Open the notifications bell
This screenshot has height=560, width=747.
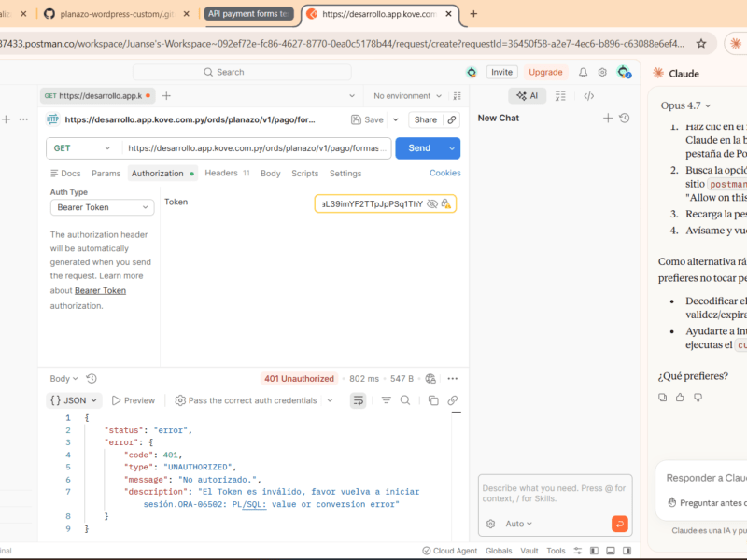(x=583, y=73)
